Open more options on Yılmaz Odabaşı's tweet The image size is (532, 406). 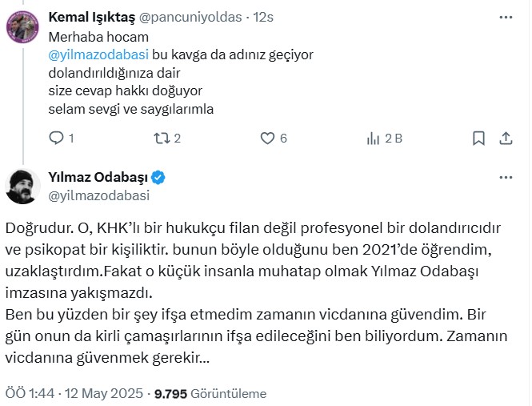pyautogui.click(x=506, y=177)
